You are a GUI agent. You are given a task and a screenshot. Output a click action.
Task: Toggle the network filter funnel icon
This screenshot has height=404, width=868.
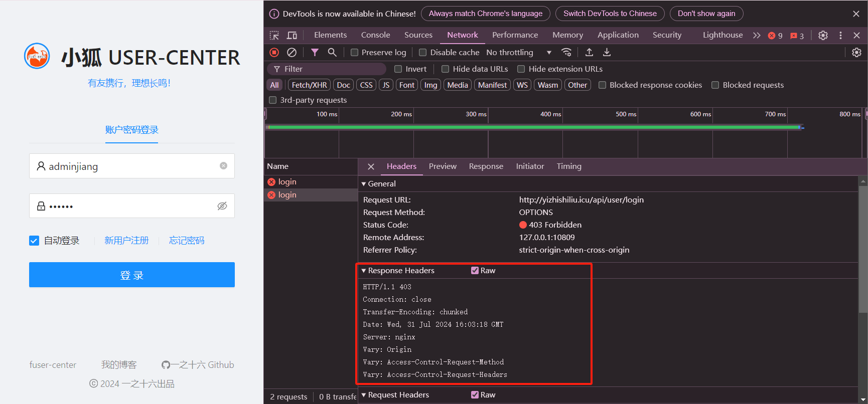(x=315, y=52)
